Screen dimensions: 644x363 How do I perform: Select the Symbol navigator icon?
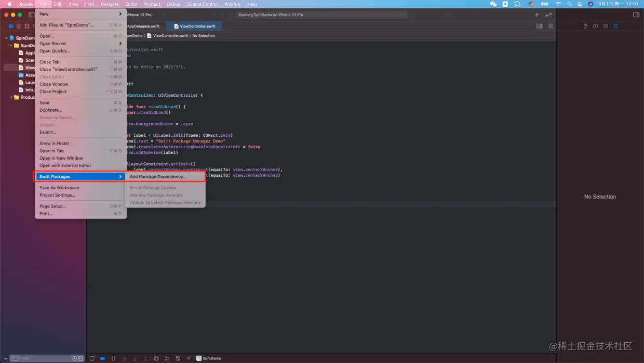coord(27,26)
